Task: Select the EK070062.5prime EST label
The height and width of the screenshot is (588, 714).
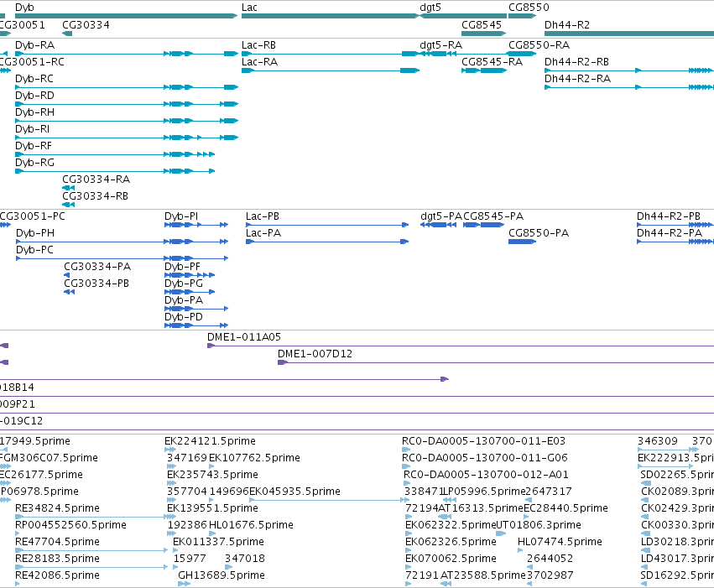Action: (x=451, y=559)
